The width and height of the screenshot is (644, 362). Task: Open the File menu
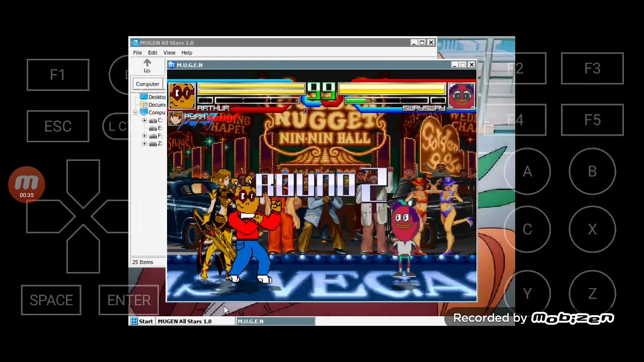137,53
